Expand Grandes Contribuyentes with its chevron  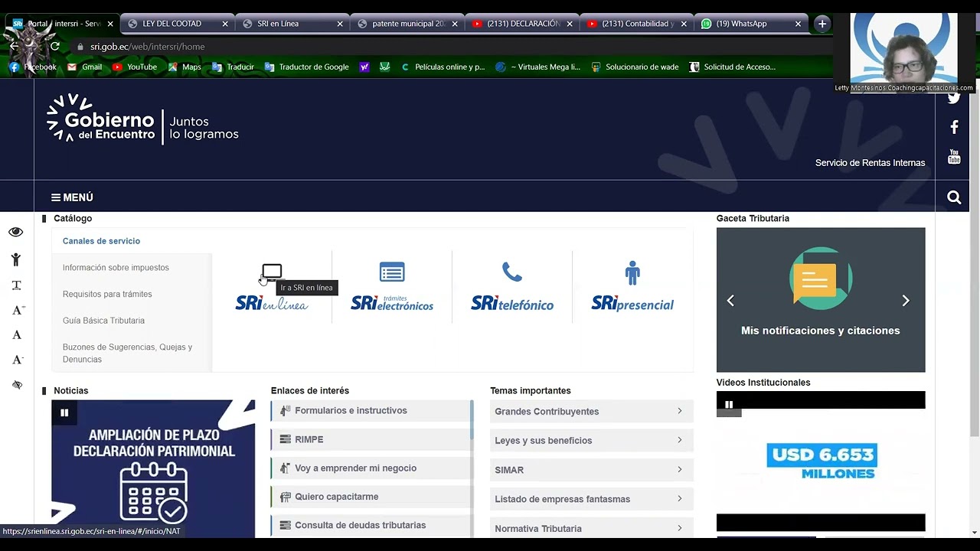pyautogui.click(x=679, y=411)
